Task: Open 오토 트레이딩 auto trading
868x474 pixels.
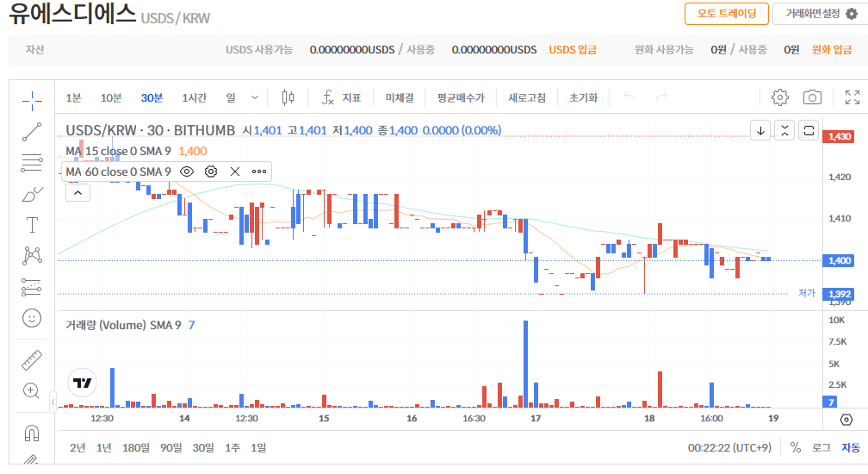Action: tap(726, 14)
